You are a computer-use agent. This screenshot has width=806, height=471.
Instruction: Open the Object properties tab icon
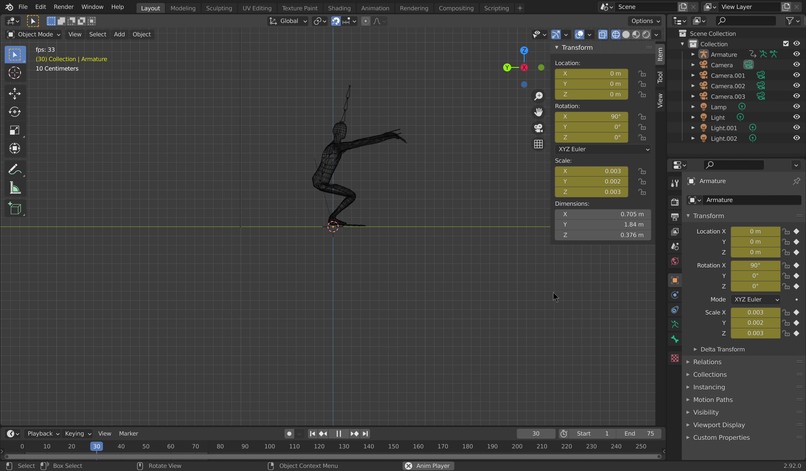pyautogui.click(x=675, y=280)
